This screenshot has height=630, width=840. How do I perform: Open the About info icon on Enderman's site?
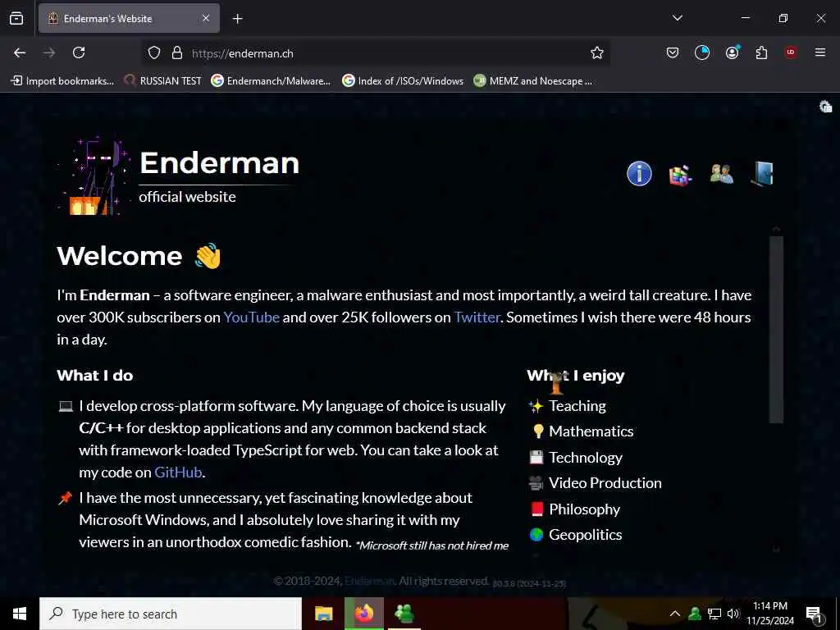[639, 174]
